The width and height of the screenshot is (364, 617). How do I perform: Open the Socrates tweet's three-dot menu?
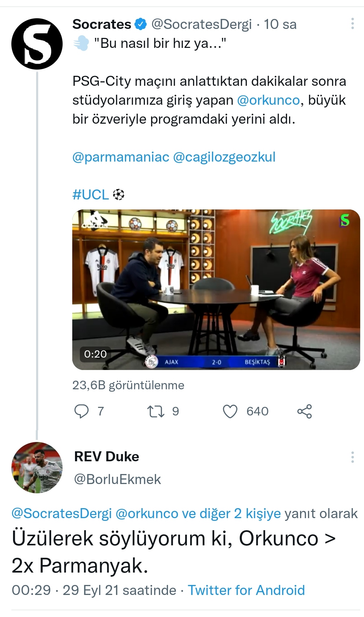352,23
